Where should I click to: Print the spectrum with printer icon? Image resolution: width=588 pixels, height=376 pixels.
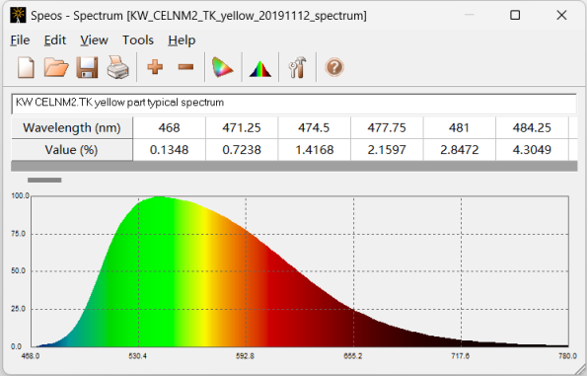(x=118, y=67)
